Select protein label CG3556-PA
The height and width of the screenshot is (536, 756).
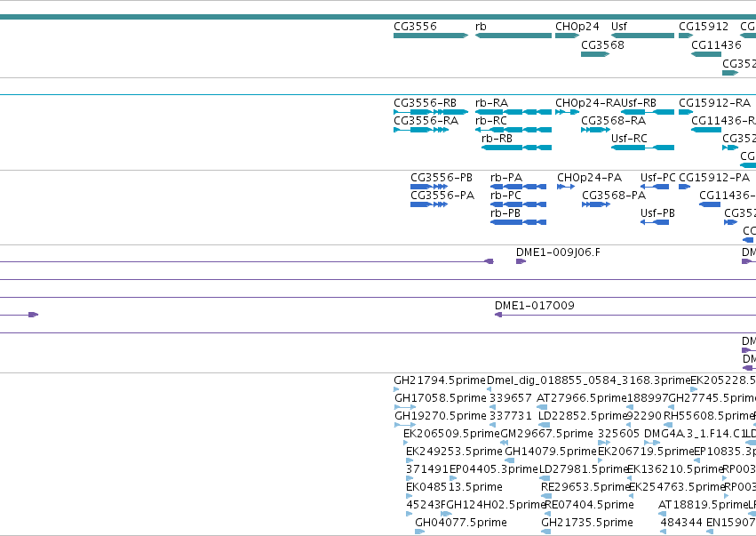pos(442,196)
